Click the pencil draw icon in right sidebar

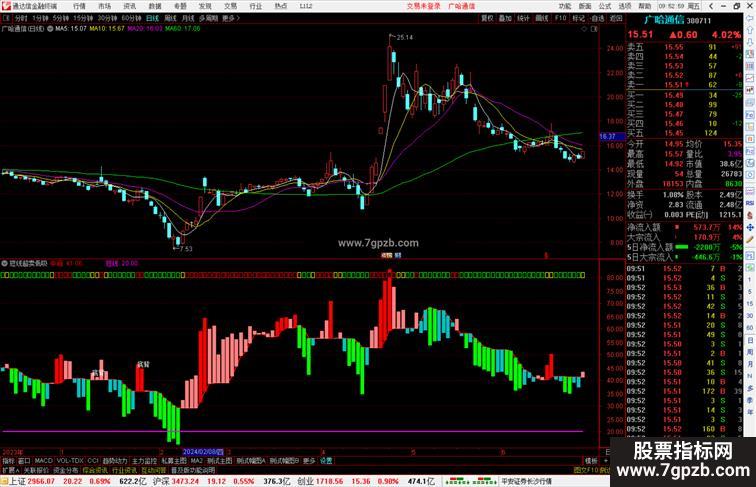point(750,240)
